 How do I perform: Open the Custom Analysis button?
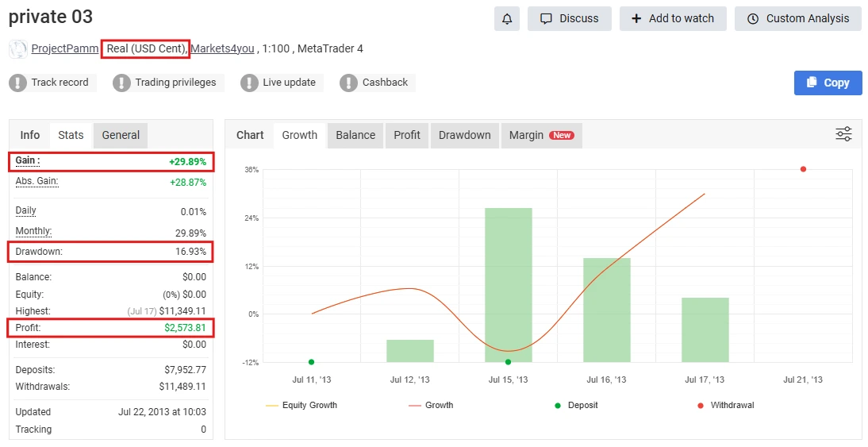coord(797,19)
